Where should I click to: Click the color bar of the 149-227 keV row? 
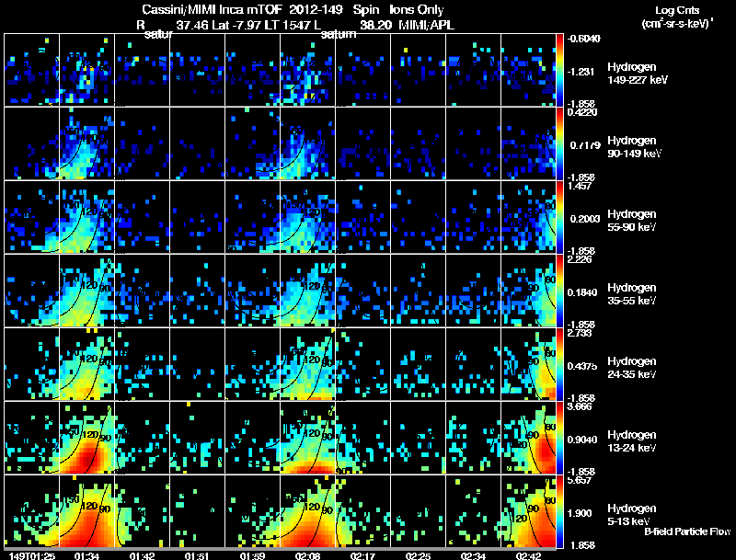pyautogui.click(x=559, y=70)
